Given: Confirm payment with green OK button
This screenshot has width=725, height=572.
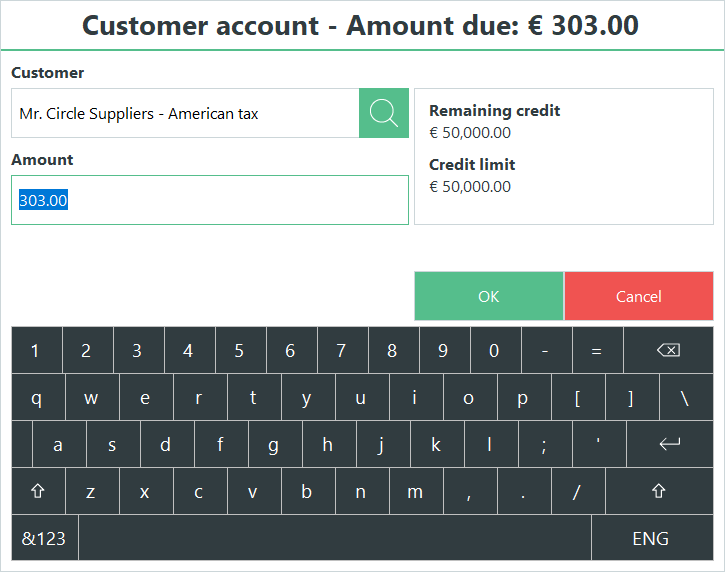Looking at the screenshot, I should 489,296.
